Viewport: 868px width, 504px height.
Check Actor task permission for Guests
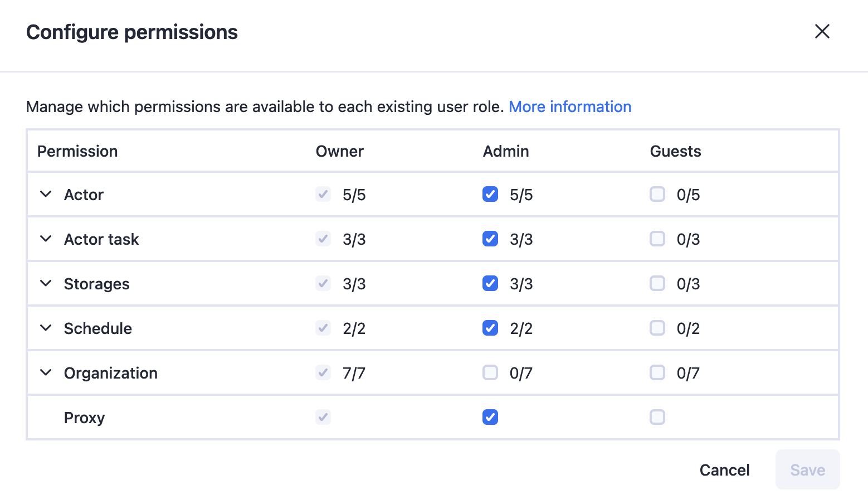(x=657, y=239)
